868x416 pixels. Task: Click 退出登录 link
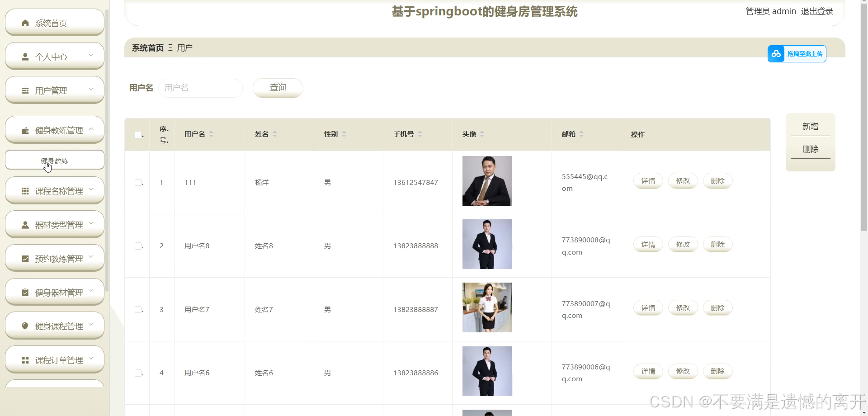pos(817,11)
